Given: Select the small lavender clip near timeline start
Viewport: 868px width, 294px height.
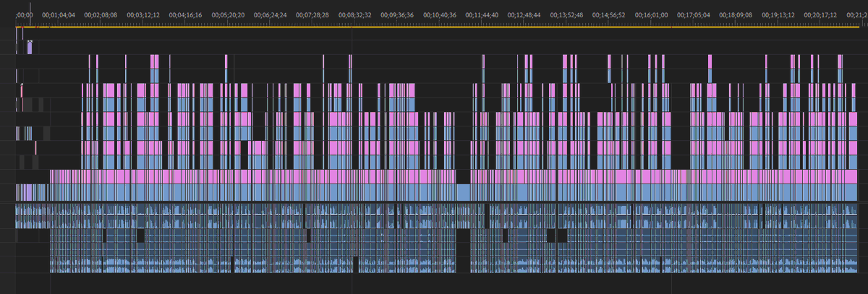Looking at the screenshot, I should pyautogui.click(x=30, y=48).
